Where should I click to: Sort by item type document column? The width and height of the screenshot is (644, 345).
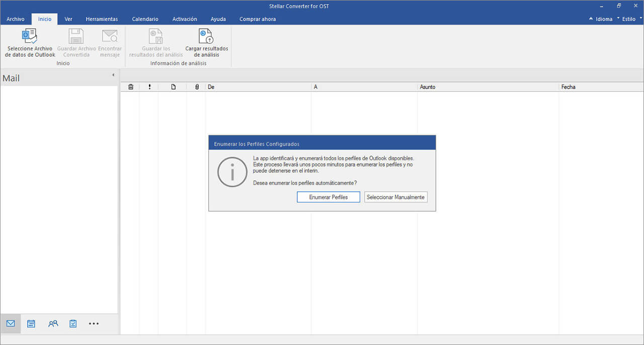pyautogui.click(x=173, y=87)
